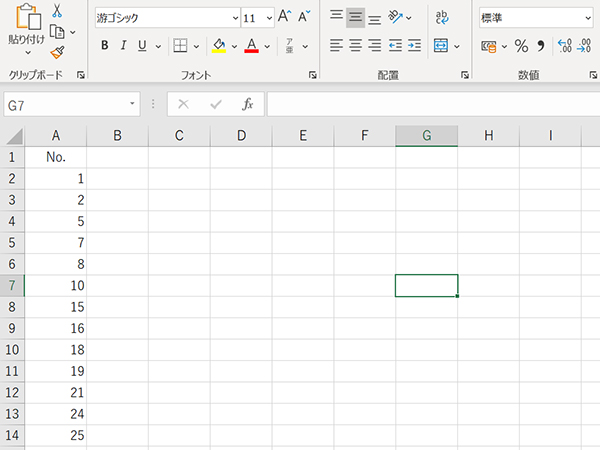Click accounting number format icon
The height and width of the screenshot is (450, 600).
(x=489, y=47)
